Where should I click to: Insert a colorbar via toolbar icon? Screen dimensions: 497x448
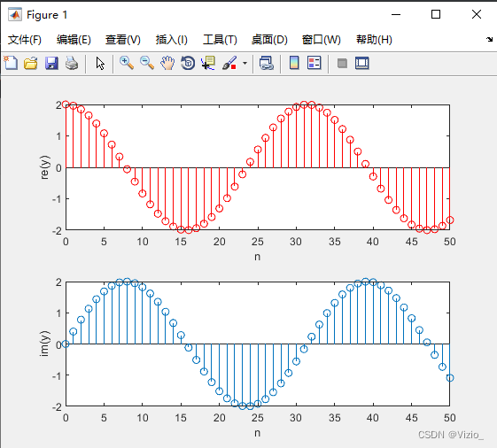[x=294, y=63]
